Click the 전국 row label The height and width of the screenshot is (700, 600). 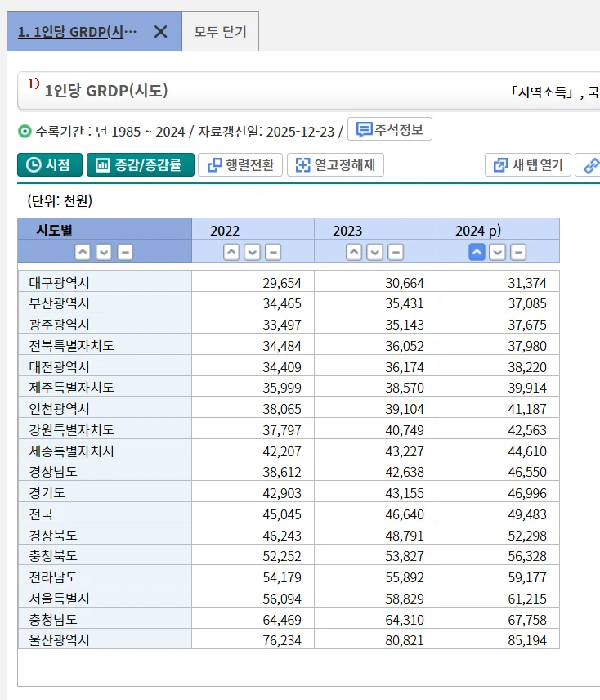(x=41, y=514)
